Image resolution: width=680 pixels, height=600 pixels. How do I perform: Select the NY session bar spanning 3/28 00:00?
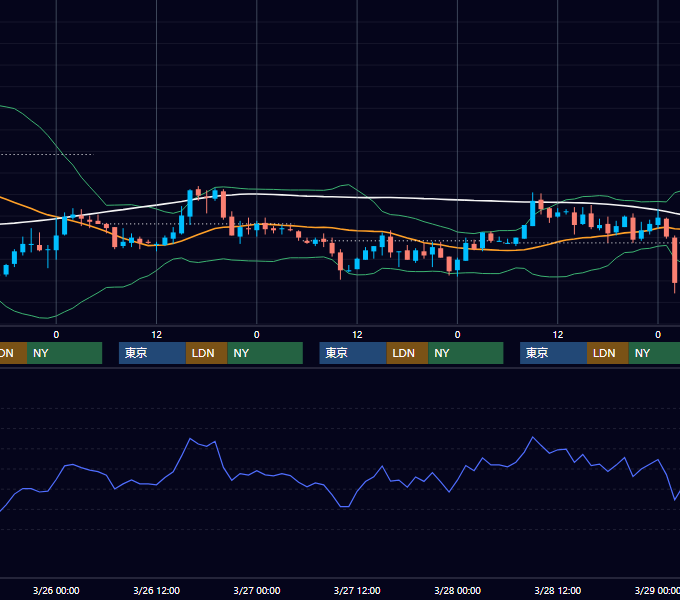click(x=466, y=353)
